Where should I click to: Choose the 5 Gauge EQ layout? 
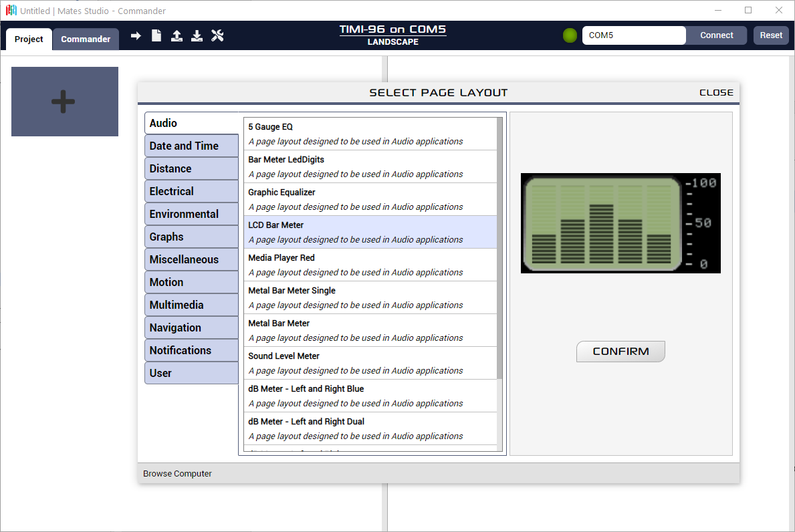(x=370, y=134)
